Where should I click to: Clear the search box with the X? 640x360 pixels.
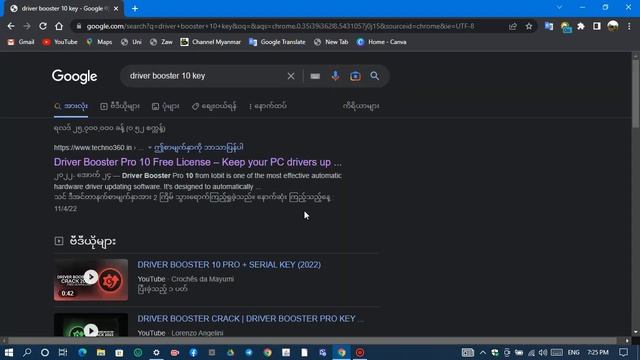click(x=291, y=76)
